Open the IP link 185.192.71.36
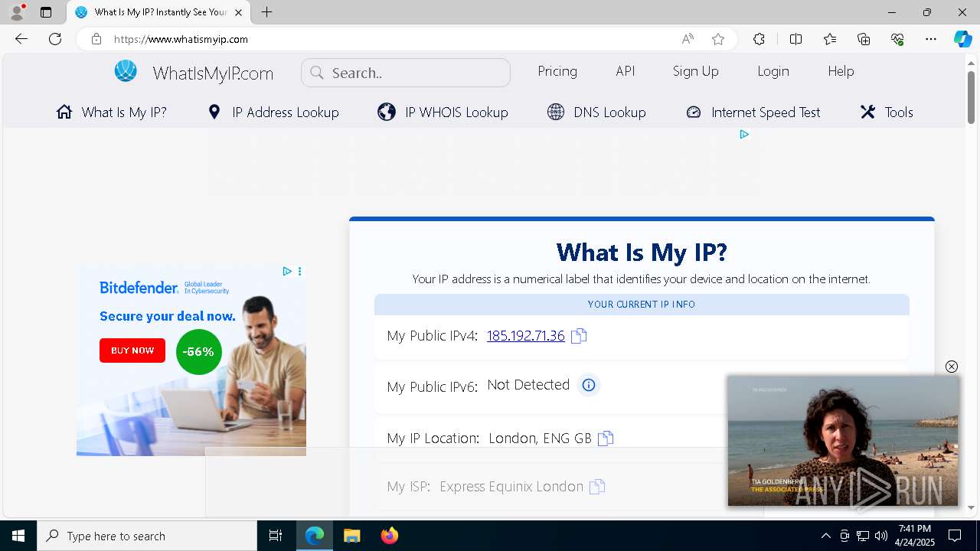 pos(526,335)
